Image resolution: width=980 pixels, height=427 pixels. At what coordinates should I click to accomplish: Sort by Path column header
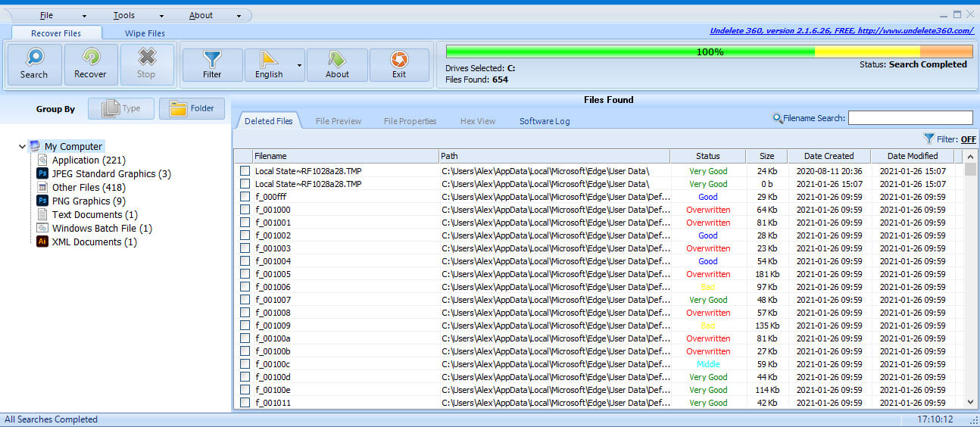(554, 156)
